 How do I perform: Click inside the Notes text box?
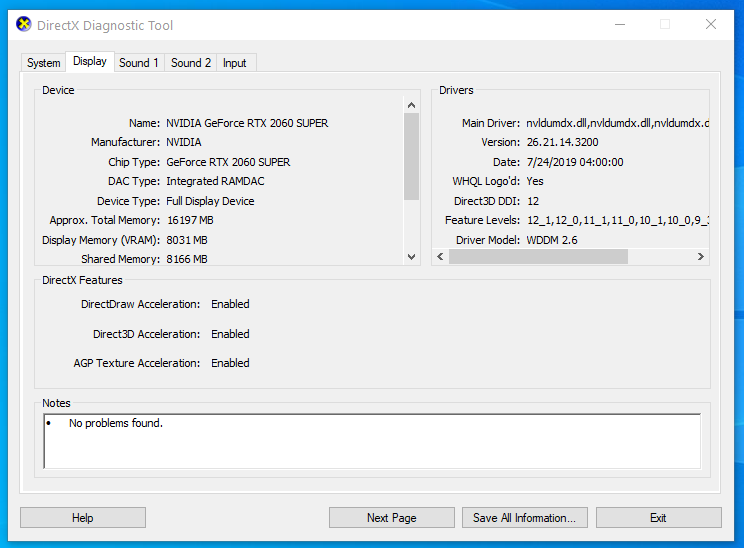(372, 441)
